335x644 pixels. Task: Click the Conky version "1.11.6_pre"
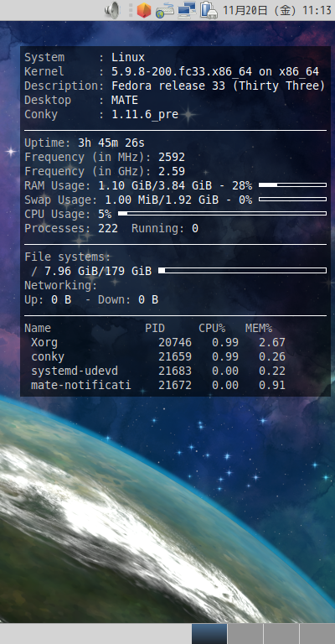coord(145,115)
